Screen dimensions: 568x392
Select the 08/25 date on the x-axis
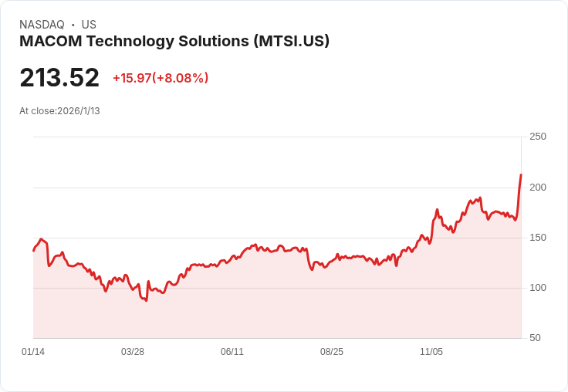click(x=332, y=352)
